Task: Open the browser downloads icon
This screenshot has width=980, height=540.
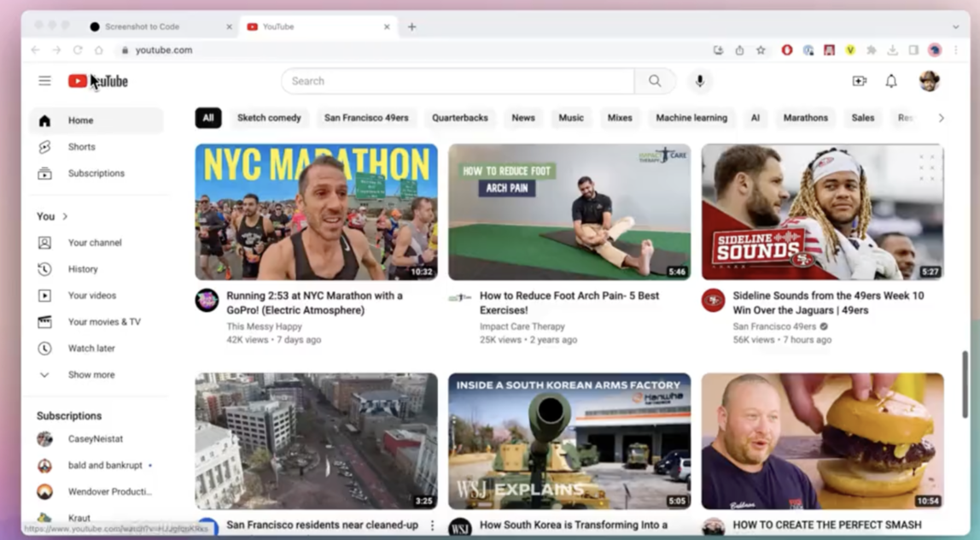Action: (893, 50)
